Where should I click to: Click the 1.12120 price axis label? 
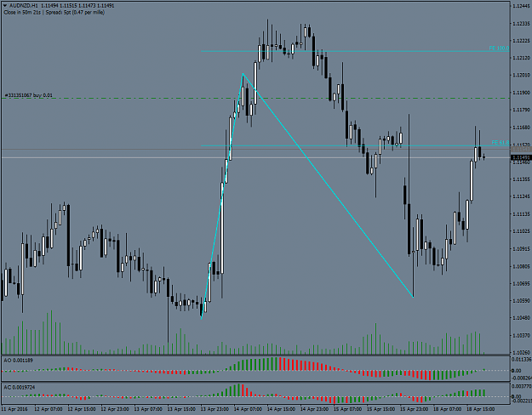pos(522,58)
